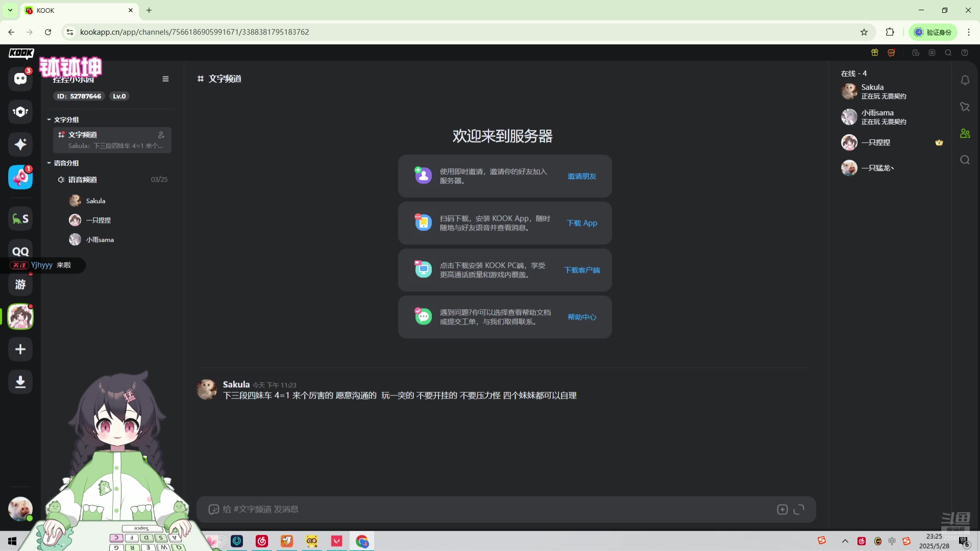This screenshot has width=980, height=551.
Task: Click the download client icon in sidebar
Action: [20, 382]
